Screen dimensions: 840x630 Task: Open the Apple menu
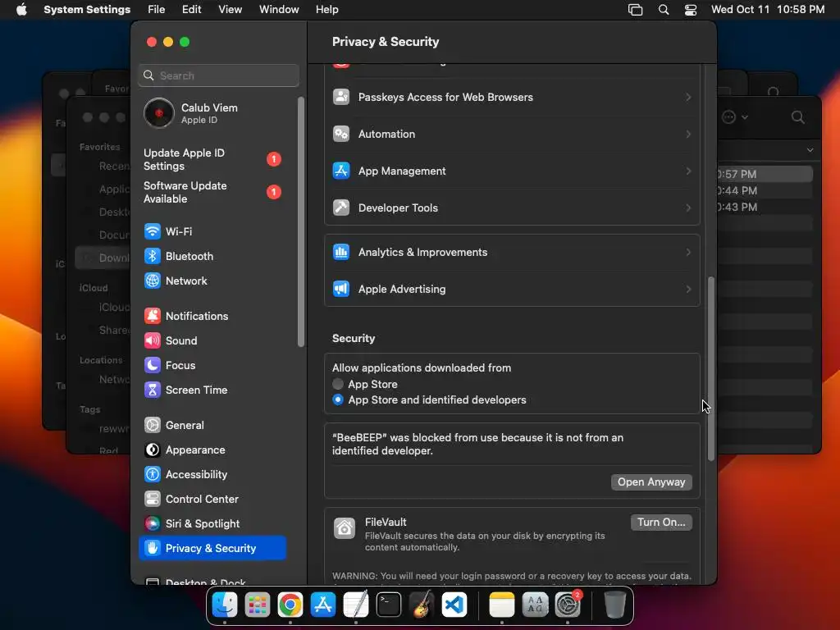click(x=21, y=10)
